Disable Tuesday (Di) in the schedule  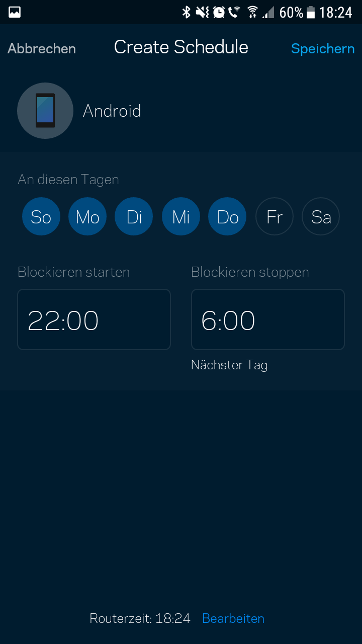[x=134, y=217]
